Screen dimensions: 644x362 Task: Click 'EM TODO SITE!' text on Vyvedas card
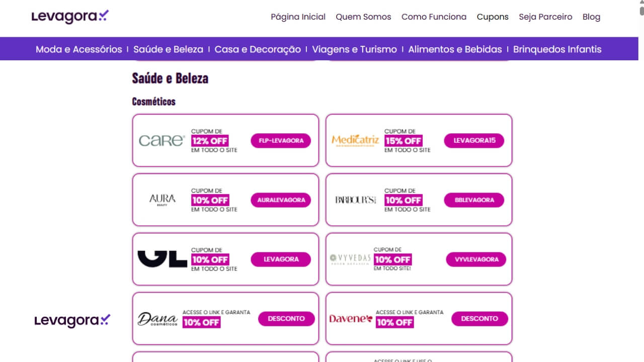[x=392, y=268]
